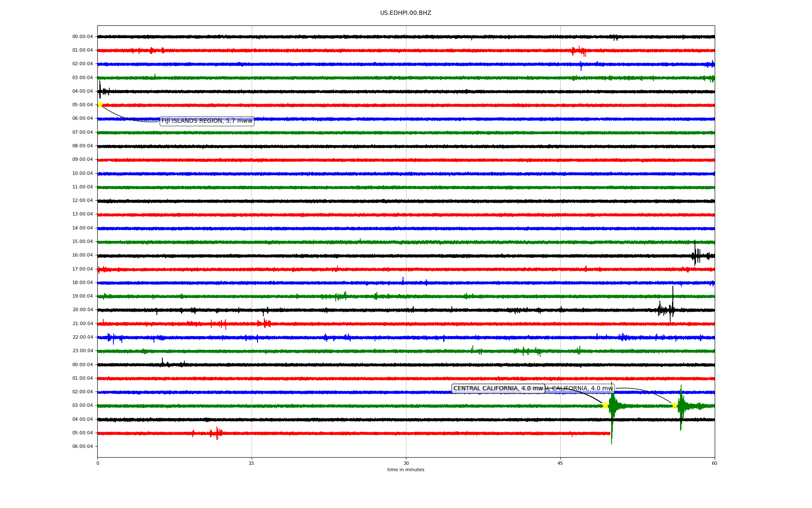Click the plot title US.EDHPI.00.BHZ

click(406, 13)
